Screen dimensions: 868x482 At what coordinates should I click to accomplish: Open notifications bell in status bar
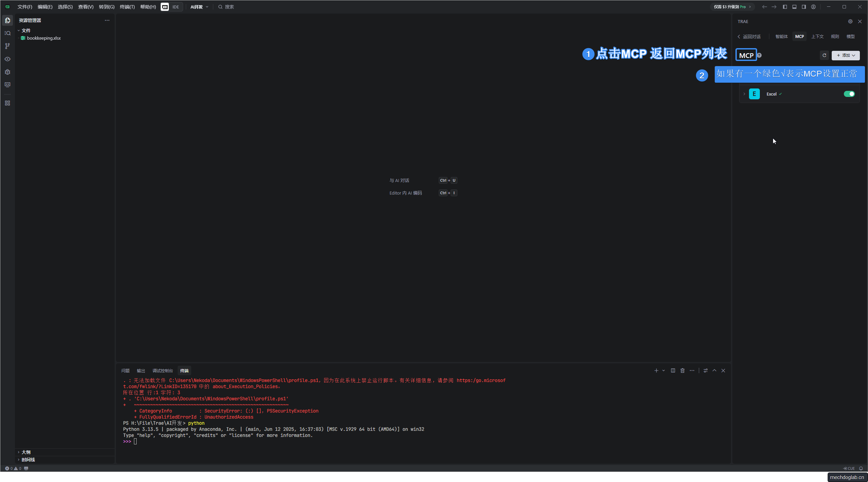tap(861, 468)
